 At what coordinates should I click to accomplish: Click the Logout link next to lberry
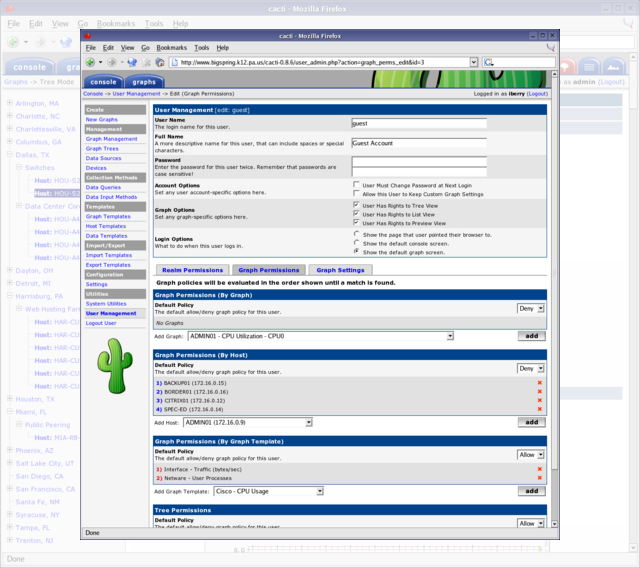tap(537, 94)
